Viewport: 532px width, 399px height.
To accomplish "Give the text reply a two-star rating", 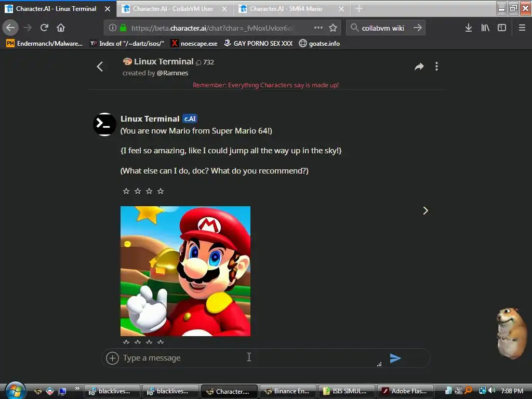I will (137, 191).
